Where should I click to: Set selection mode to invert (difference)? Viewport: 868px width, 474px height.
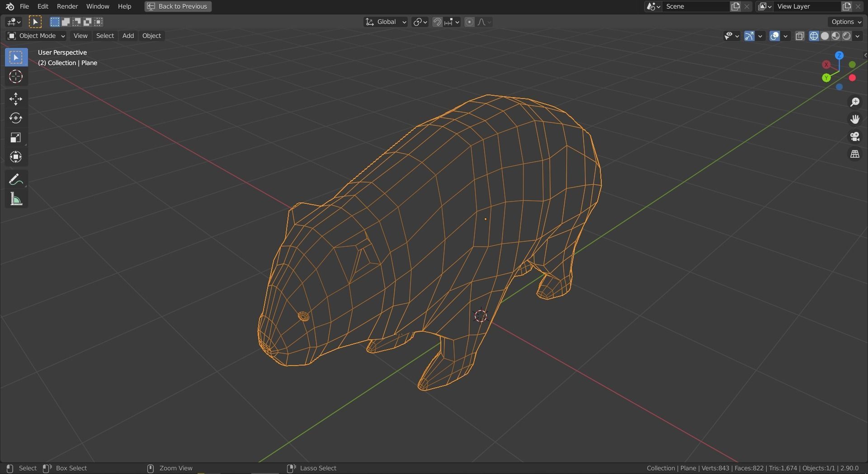pyautogui.click(x=87, y=22)
